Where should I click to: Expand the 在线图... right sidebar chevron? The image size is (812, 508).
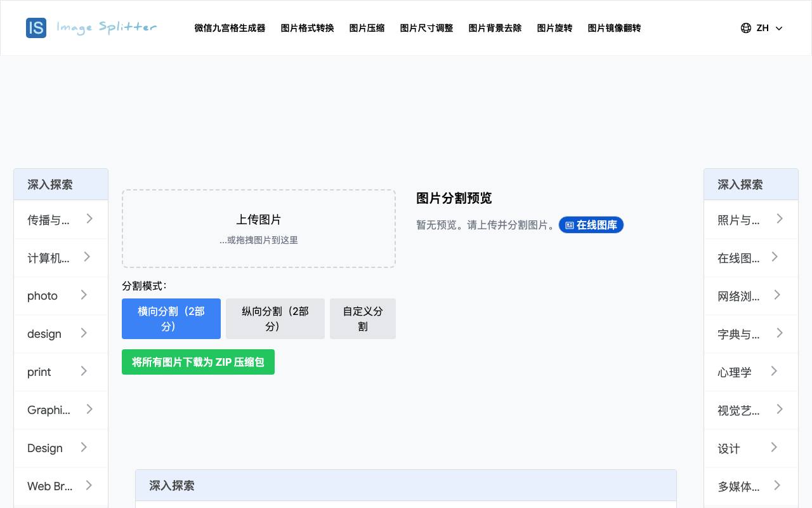click(x=774, y=257)
